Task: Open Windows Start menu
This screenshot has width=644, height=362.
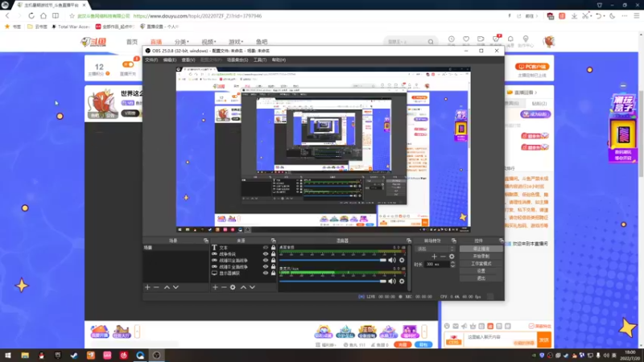Action: [x=8, y=356]
